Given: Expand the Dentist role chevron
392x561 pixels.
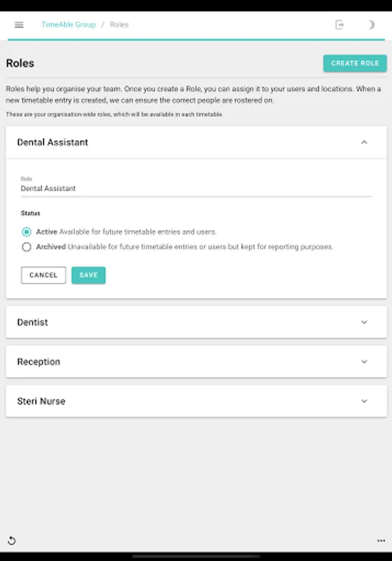Looking at the screenshot, I should point(365,322).
